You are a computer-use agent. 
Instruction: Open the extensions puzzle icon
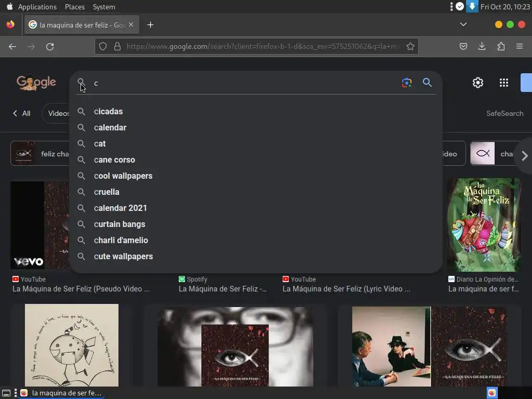tap(501, 46)
